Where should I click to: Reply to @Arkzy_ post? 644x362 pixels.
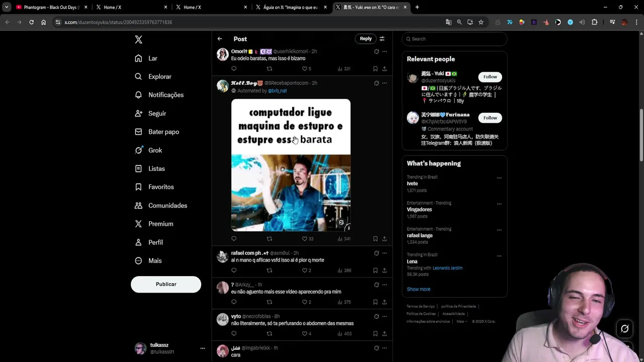click(233, 302)
